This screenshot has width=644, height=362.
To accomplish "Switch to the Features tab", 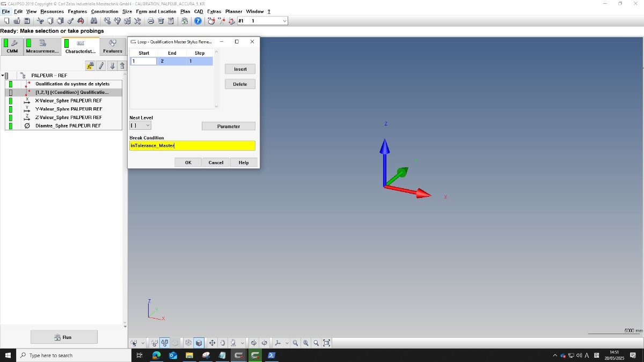I will 113,47.
